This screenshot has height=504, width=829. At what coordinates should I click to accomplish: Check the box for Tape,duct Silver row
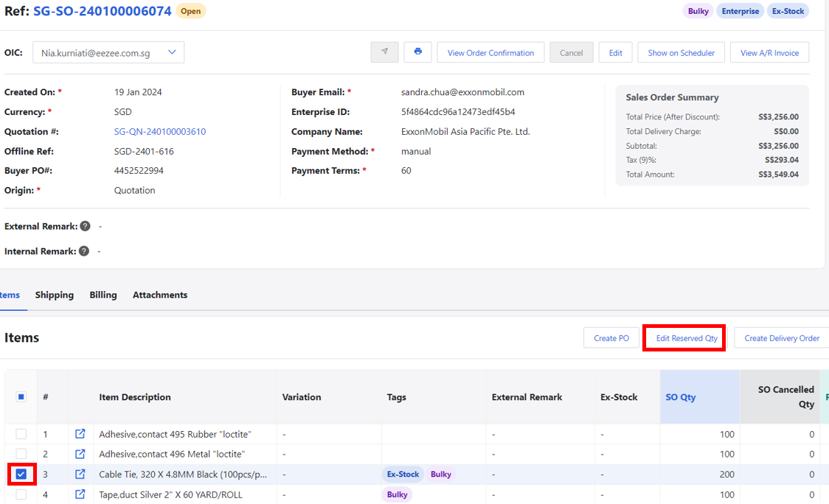click(x=21, y=494)
